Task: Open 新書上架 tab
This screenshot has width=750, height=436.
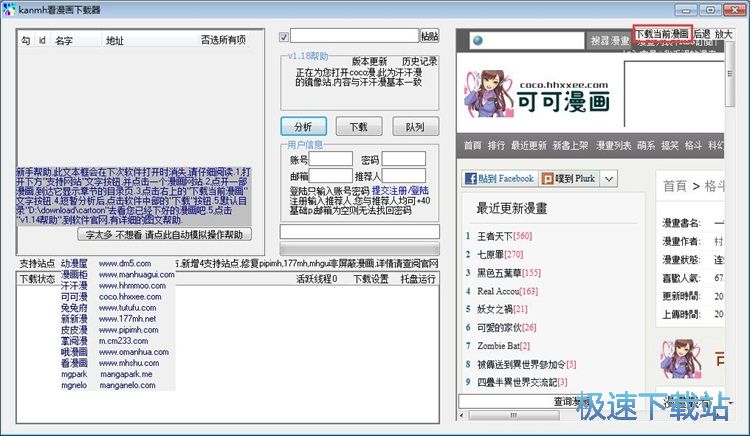Action: [x=570, y=145]
